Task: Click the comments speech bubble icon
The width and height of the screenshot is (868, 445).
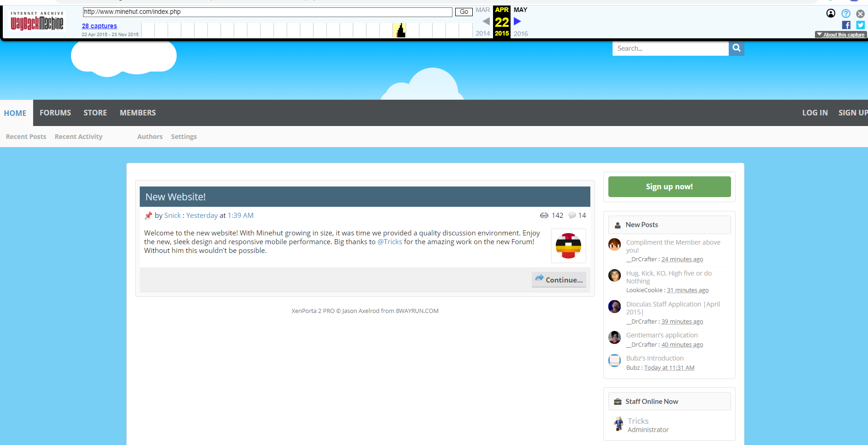Action: click(x=572, y=216)
